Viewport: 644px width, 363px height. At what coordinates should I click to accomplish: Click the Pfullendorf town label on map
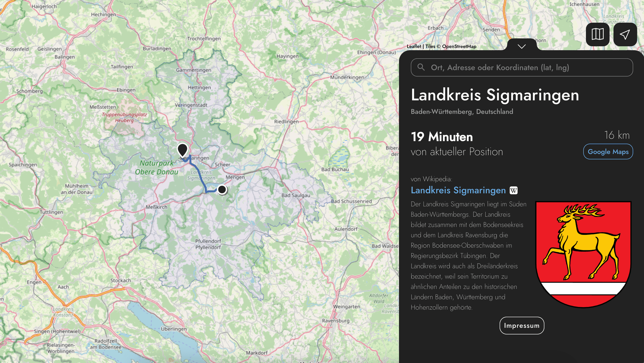point(208,241)
